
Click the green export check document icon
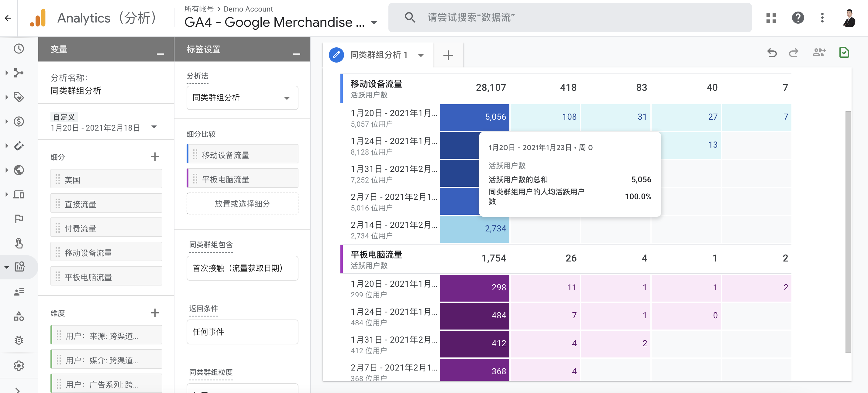click(x=844, y=53)
